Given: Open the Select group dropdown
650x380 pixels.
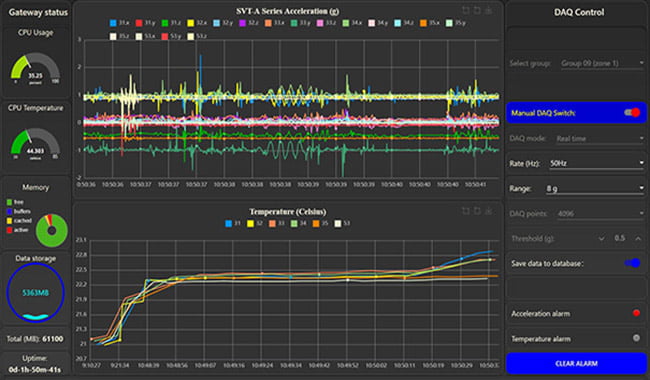Looking at the screenshot, I should [602, 63].
